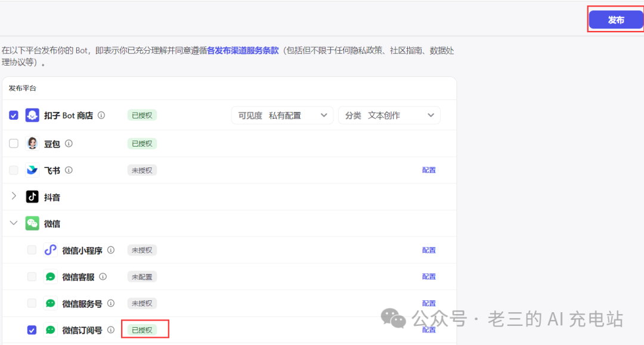Uncheck the 微信订阅号 checkbox
The width and height of the screenshot is (644, 345).
pyautogui.click(x=32, y=330)
